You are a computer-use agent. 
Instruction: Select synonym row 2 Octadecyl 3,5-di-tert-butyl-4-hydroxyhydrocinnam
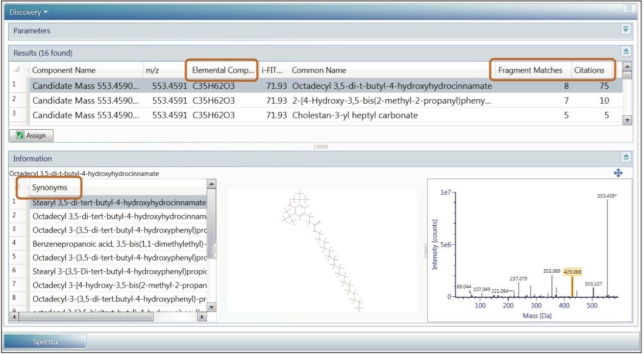pyautogui.click(x=119, y=216)
